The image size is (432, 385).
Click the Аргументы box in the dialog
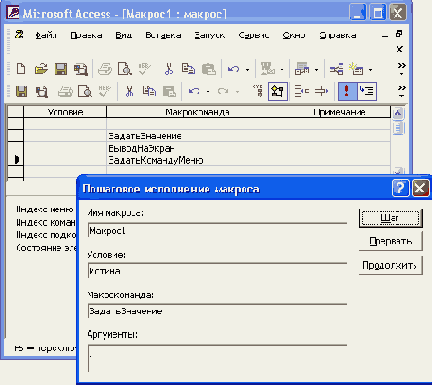tap(217, 358)
